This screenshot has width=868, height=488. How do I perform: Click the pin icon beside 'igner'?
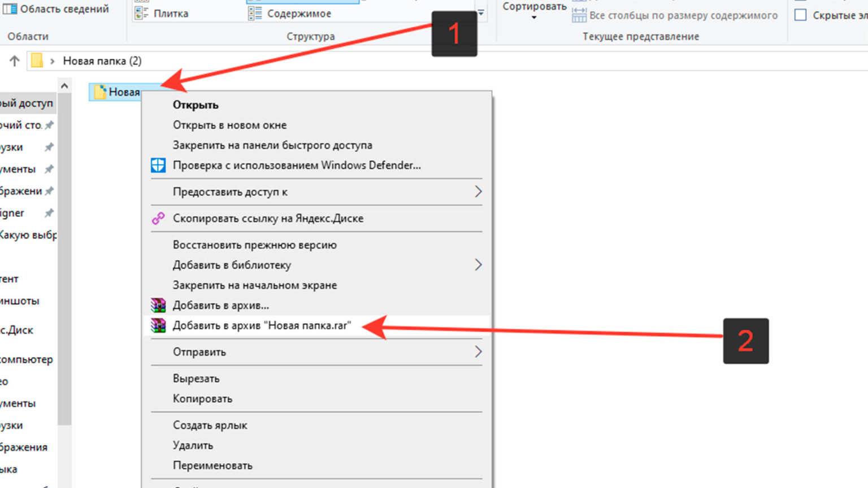pos(49,213)
